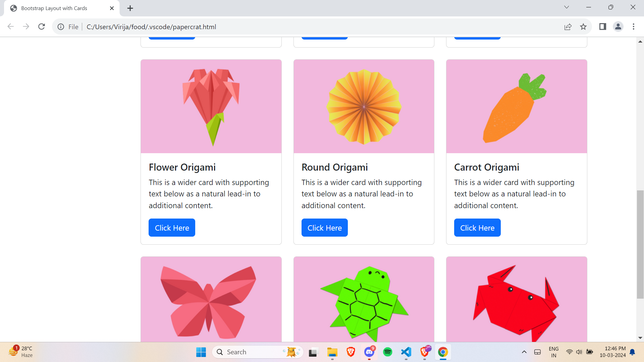Open Visual Studio Code from the taskbar
The height and width of the screenshot is (362, 644).
click(406, 352)
